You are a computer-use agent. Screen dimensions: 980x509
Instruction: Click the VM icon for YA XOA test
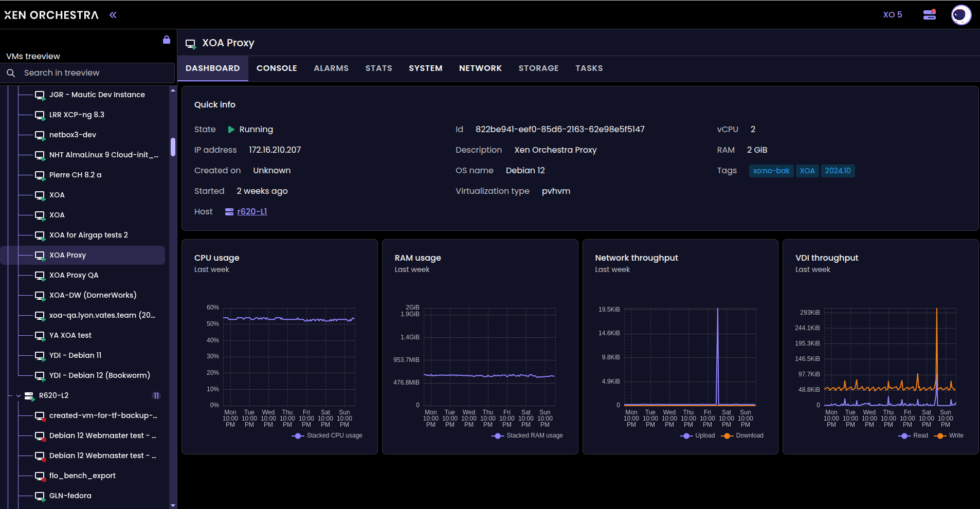[x=40, y=336]
